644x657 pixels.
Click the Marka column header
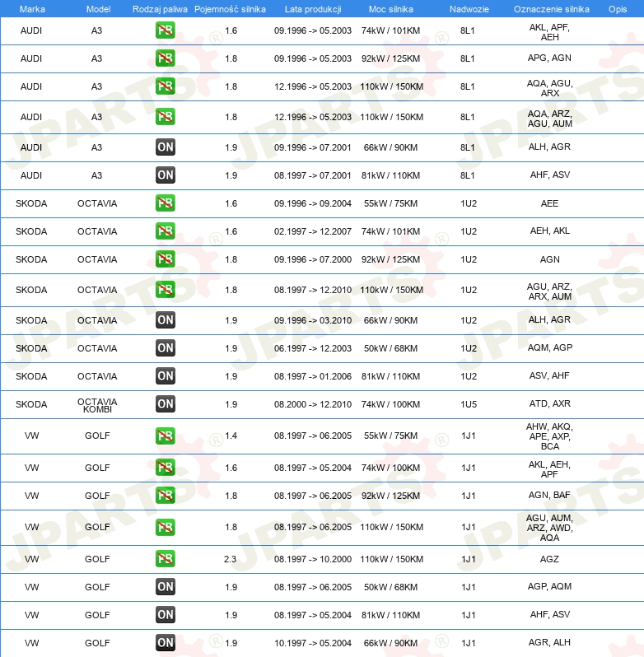(32, 9)
